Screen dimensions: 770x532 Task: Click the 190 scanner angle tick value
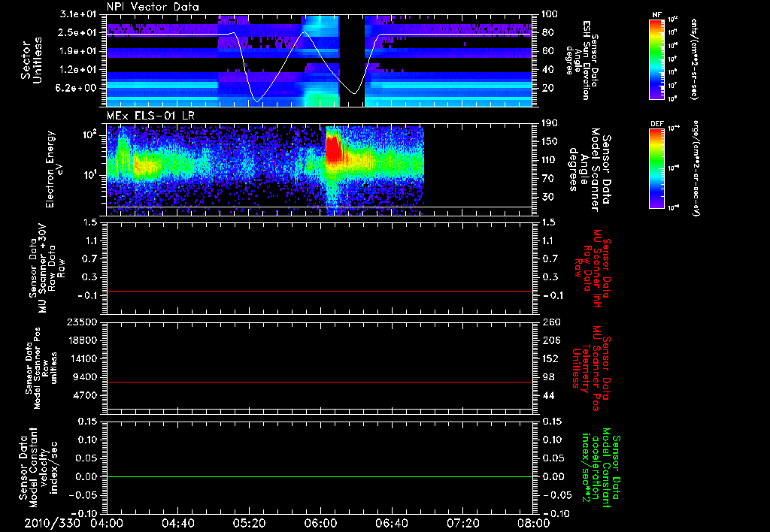550,123
